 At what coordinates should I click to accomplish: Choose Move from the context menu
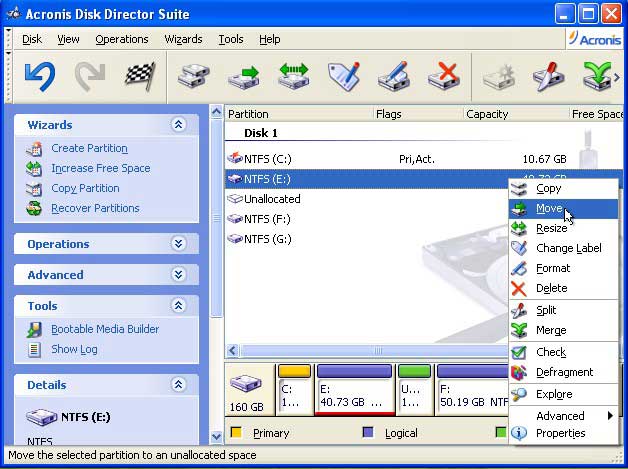point(564,209)
